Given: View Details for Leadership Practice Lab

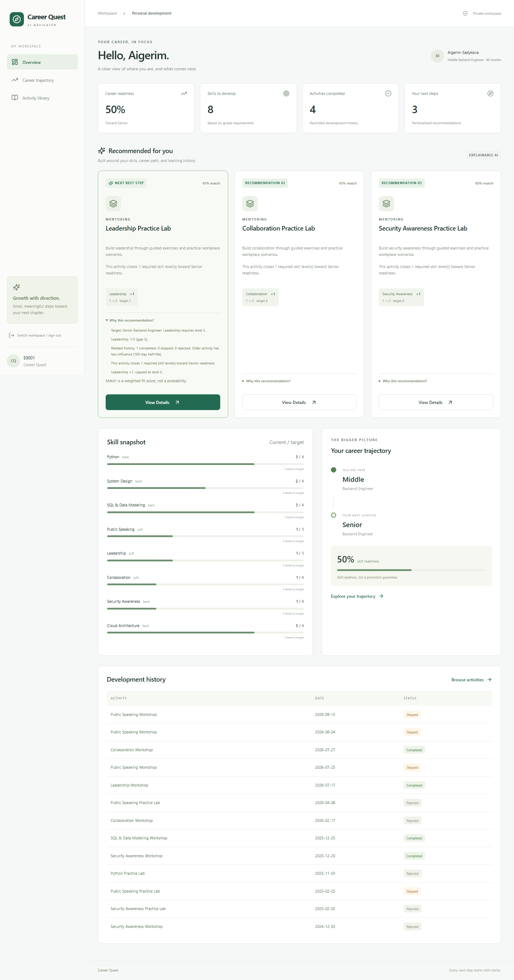Looking at the screenshot, I should [163, 402].
